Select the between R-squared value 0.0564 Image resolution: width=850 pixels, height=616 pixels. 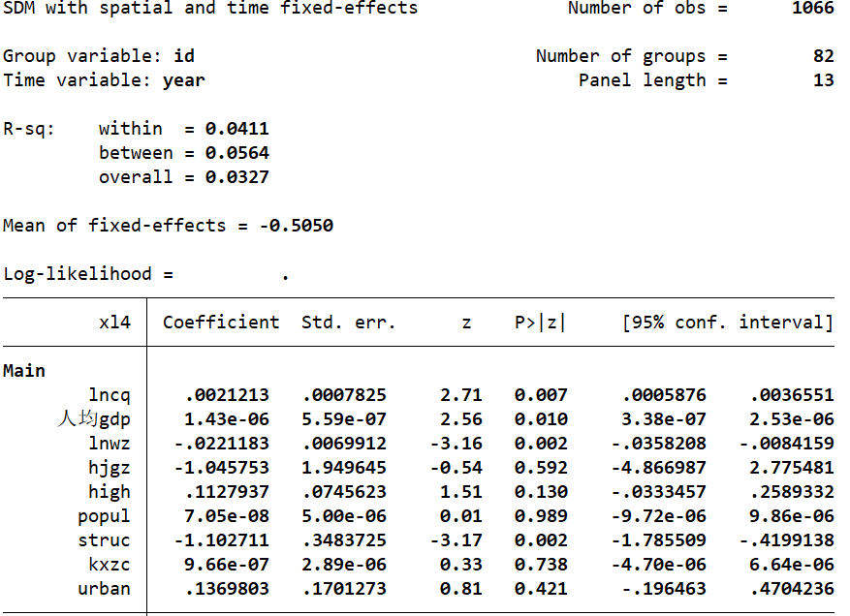(x=237, y=153)
